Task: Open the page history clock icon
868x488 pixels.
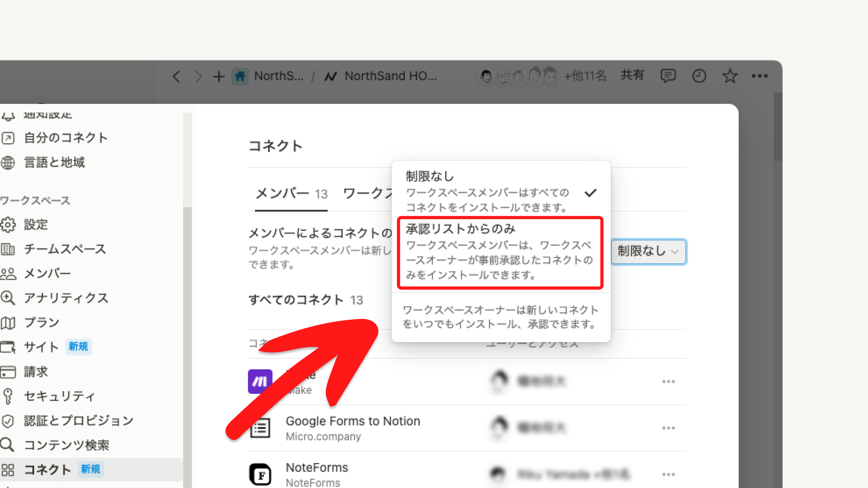Action: (699, 76)
